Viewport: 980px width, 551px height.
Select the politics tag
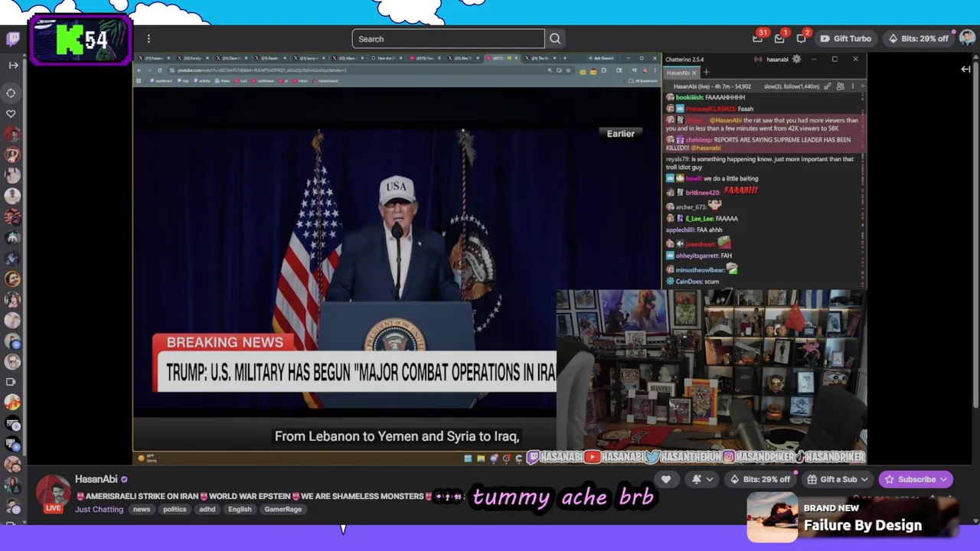pos(175,510)
